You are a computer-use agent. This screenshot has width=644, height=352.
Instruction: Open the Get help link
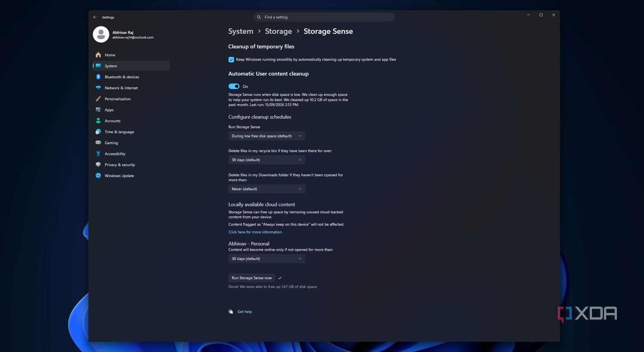click(245, 312)
